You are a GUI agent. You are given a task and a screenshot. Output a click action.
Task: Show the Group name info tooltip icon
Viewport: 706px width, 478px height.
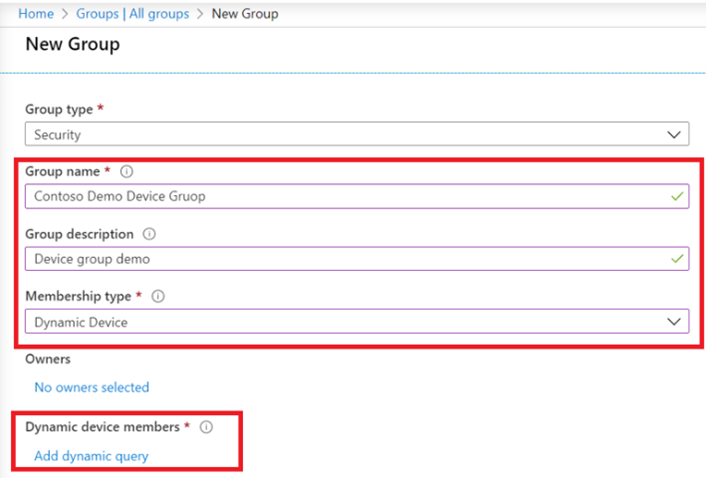coord(127,171)
